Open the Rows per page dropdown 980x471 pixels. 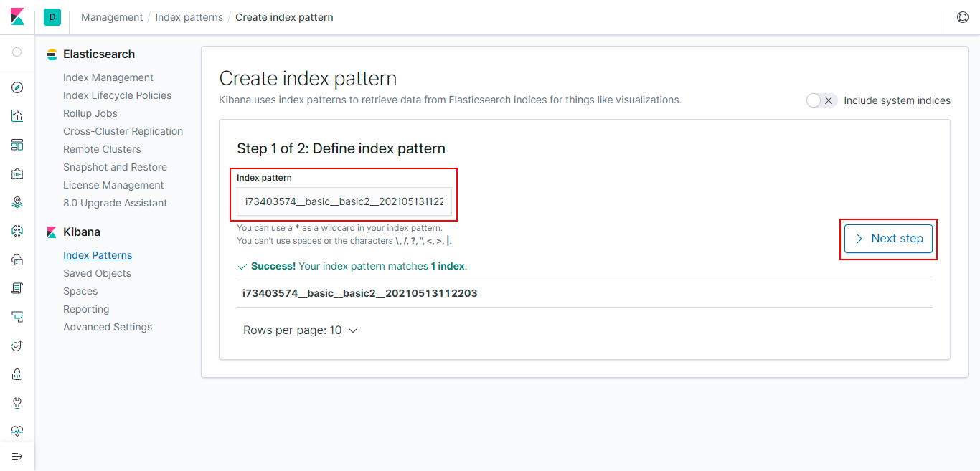coord(300,330)
